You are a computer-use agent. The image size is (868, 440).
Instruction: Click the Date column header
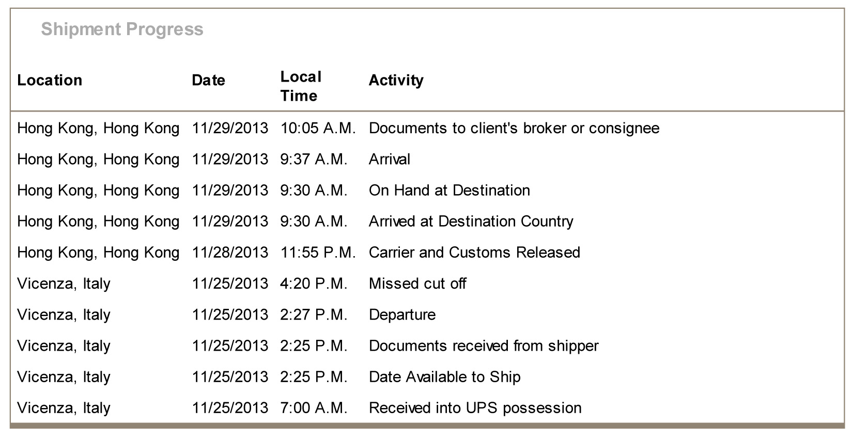(208, 81)
